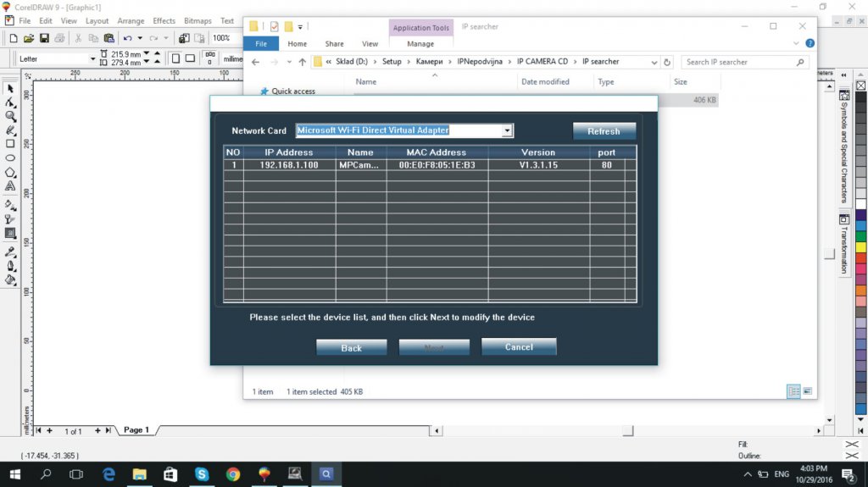This screenshot has width=868, height=487.
Task: Set landscape page orientation in CorelDRAW
Action: [x=190, y=58]
